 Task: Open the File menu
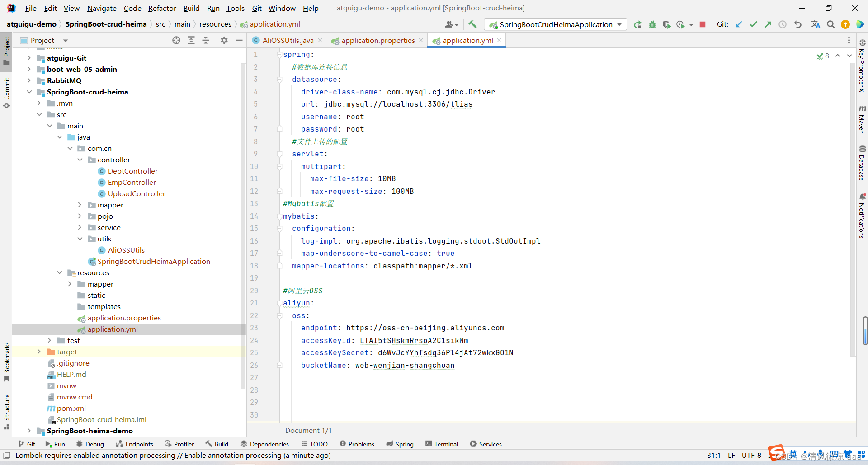click(x=31, y=8)
